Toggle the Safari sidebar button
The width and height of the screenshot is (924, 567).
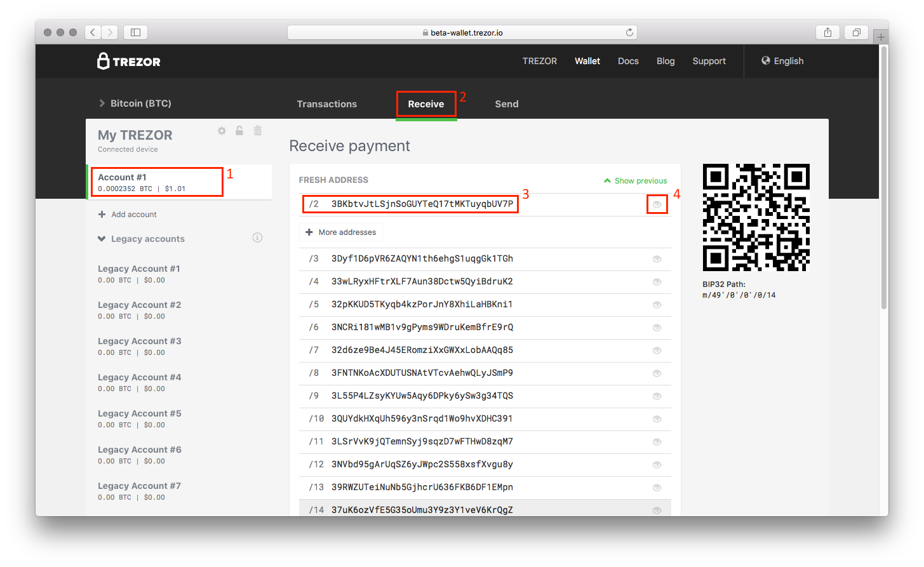135,32
